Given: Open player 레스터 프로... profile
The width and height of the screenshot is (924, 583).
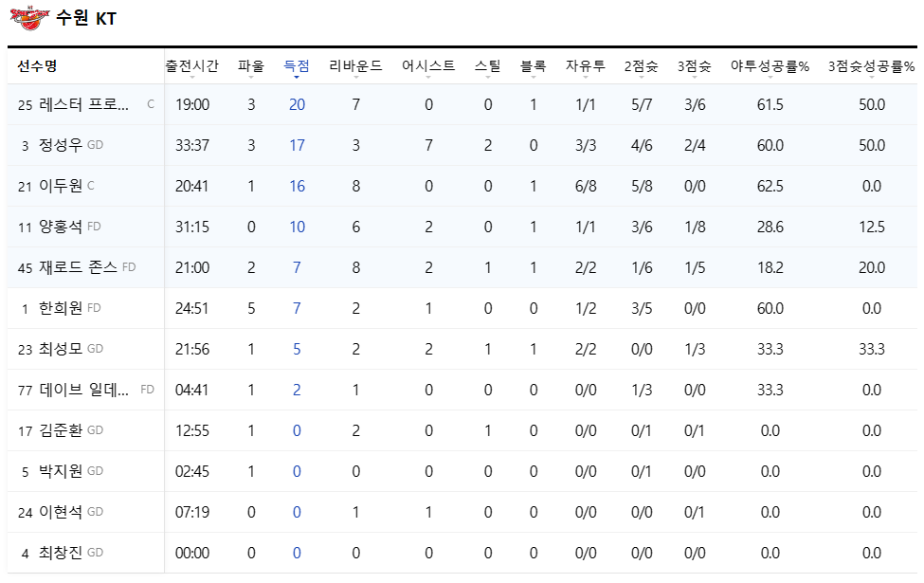Looking at the screenshot, I should 83,104.
